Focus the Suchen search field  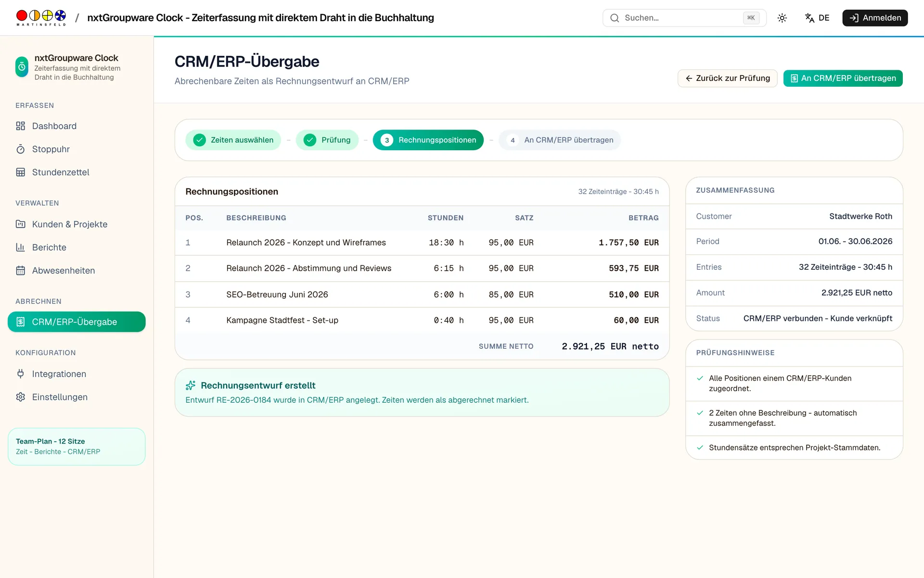pos(684,18)
